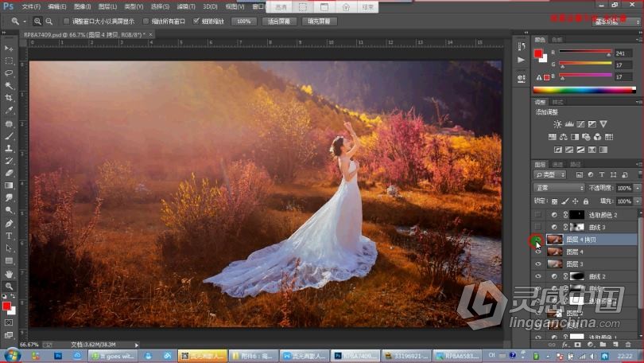The image size is (644, 363).
Task: Open the 33196921 taskbar item
Action: pyautogui.click(x=406, y=356)
